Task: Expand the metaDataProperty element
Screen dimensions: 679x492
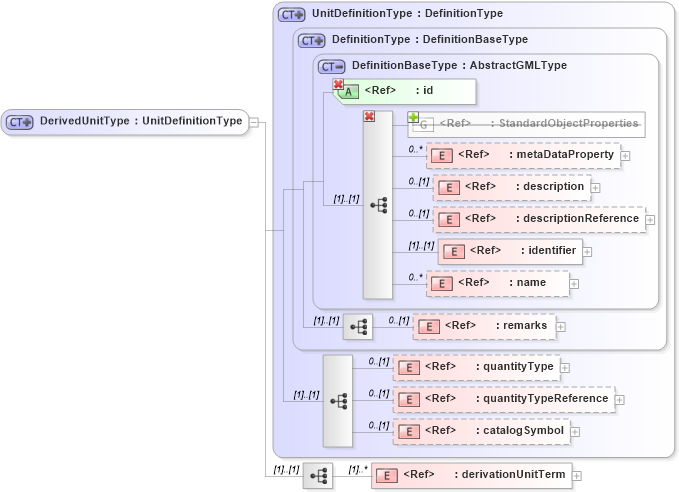Action: point(625,156)
